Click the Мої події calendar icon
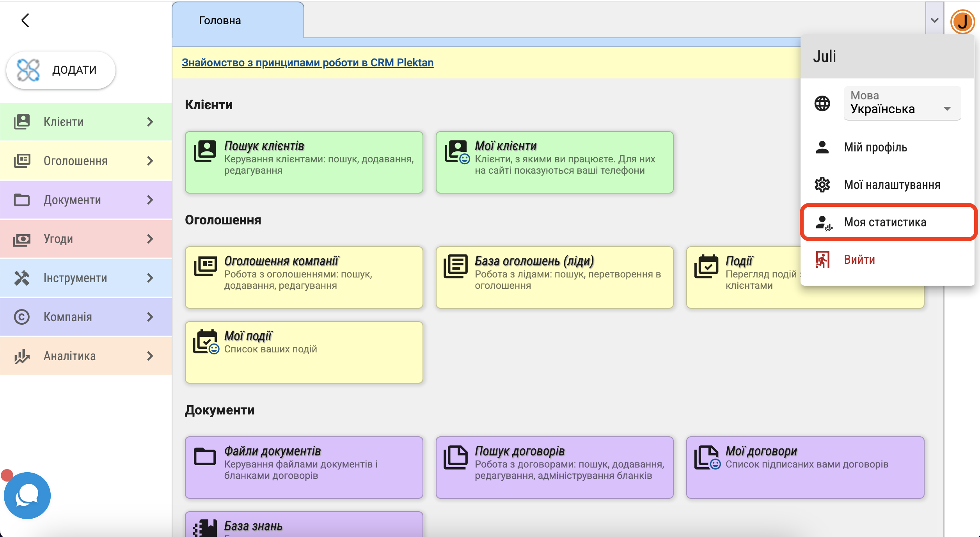Viewport: 980px width, 537px height. (206, 342)
